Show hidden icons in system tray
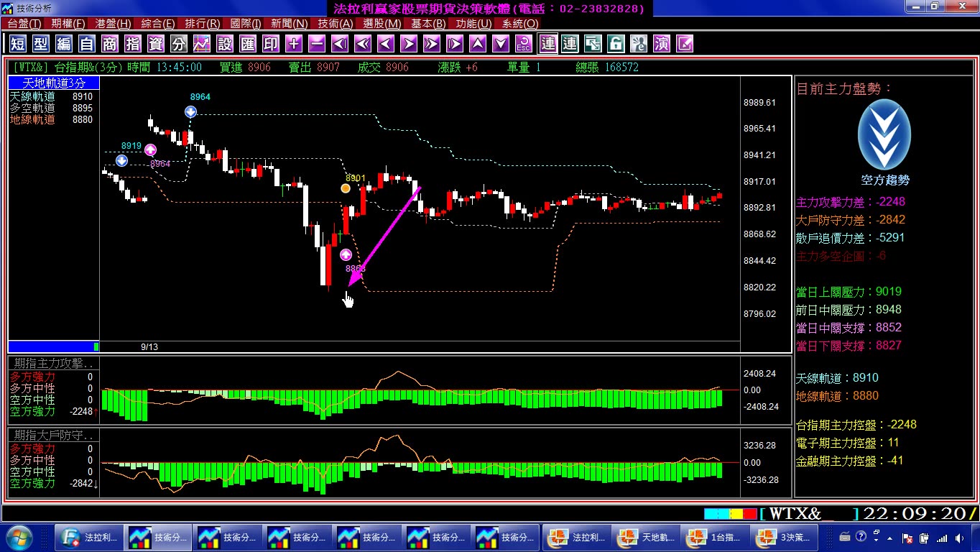Image resolution: width=980 pixels, height=552 pixels. click(x=890, y=538)
